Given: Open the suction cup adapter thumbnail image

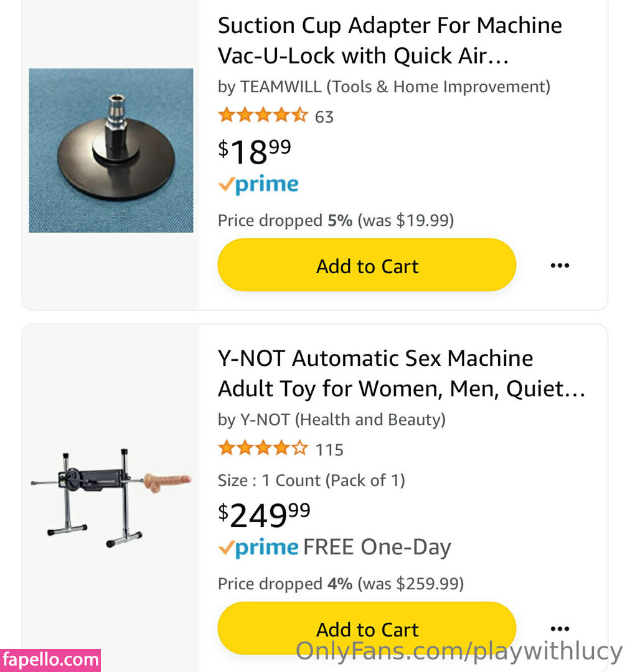Looking at the screenshot, I should pyautogui.click(x=111, y=150).
